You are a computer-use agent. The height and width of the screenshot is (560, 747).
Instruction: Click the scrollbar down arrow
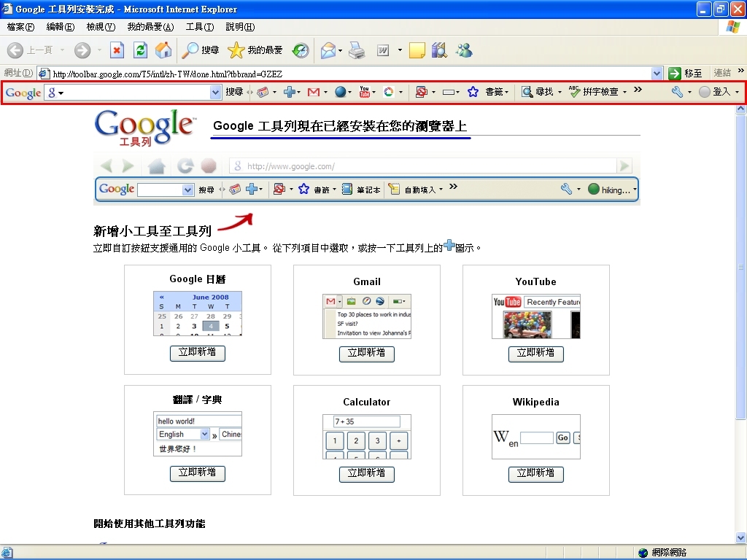click(x=741, y=538)
